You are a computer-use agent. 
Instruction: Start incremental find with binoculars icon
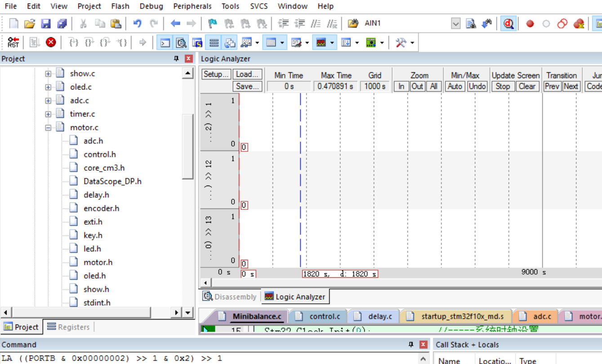click(486, 23)
